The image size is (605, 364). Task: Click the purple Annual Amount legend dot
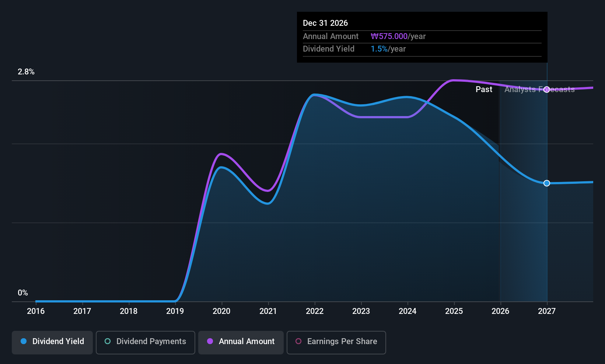click(x=210, y=342)
